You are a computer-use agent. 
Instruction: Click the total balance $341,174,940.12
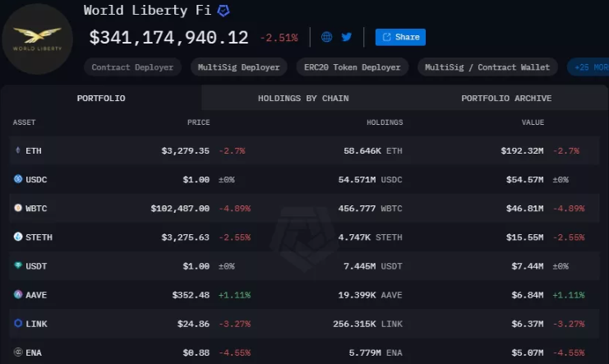point(168,38)
